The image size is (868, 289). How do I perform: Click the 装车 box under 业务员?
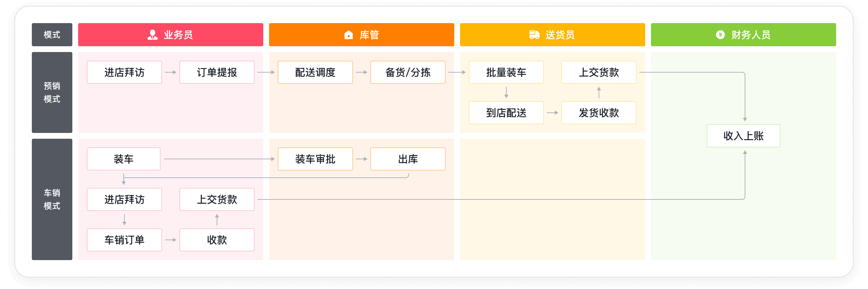tap(124, 159)
